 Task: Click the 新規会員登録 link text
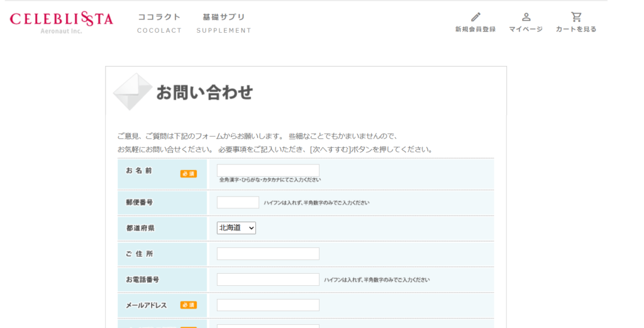[475, 29]
